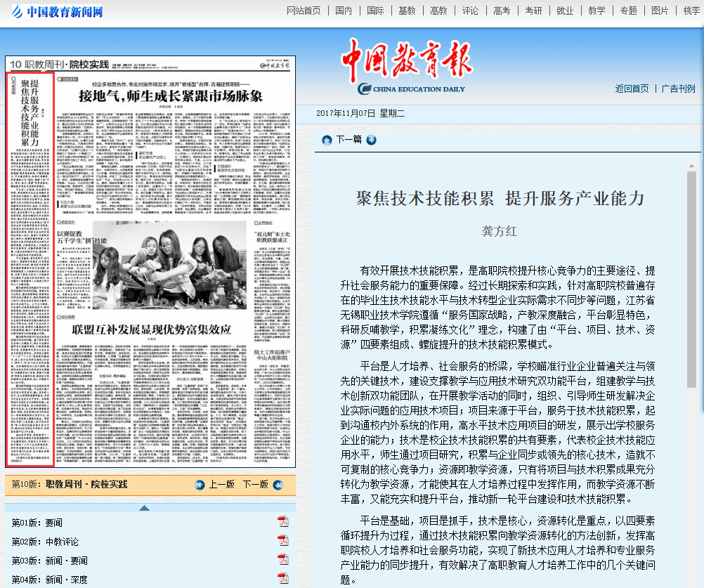Download PDF of 第04版 新闻·深度

[283, 579]
